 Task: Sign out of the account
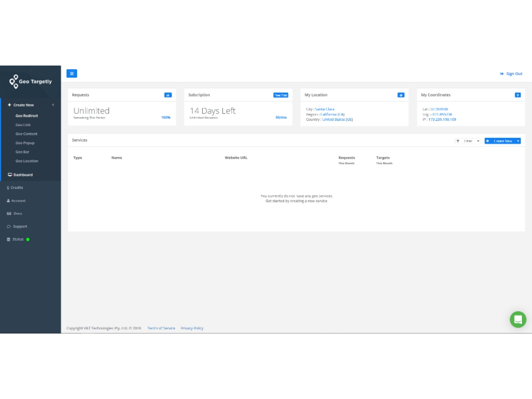(x=511, y=74)
